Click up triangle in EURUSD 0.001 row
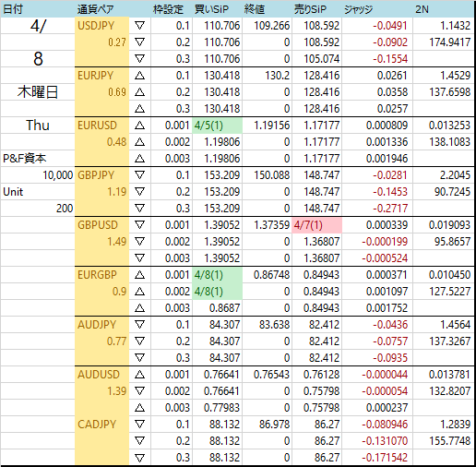 139,126
